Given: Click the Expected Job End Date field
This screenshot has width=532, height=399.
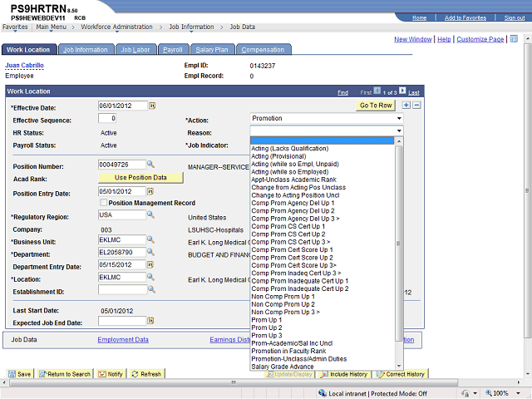Looking at the screenshot, I should [122, 321].
